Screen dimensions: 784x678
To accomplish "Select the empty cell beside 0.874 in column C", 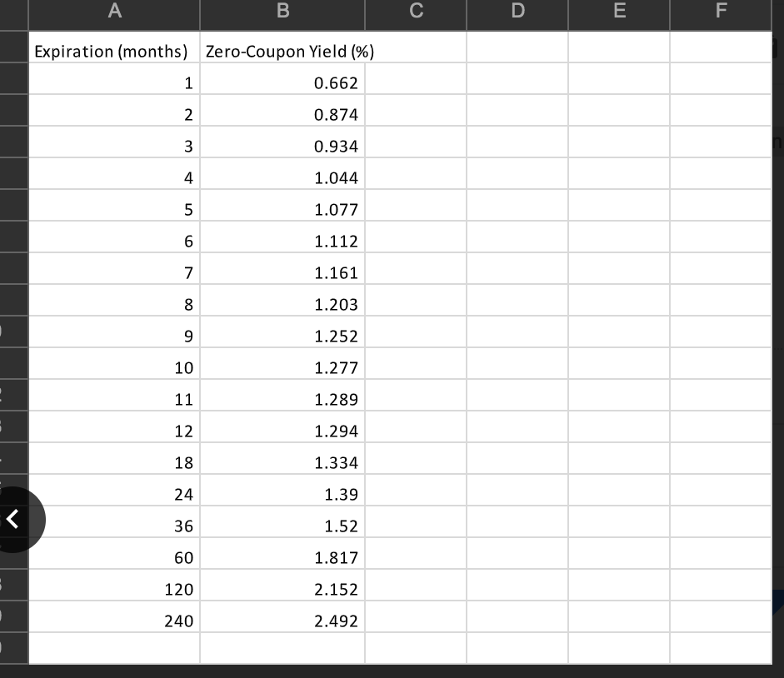I will coord(415,114).
